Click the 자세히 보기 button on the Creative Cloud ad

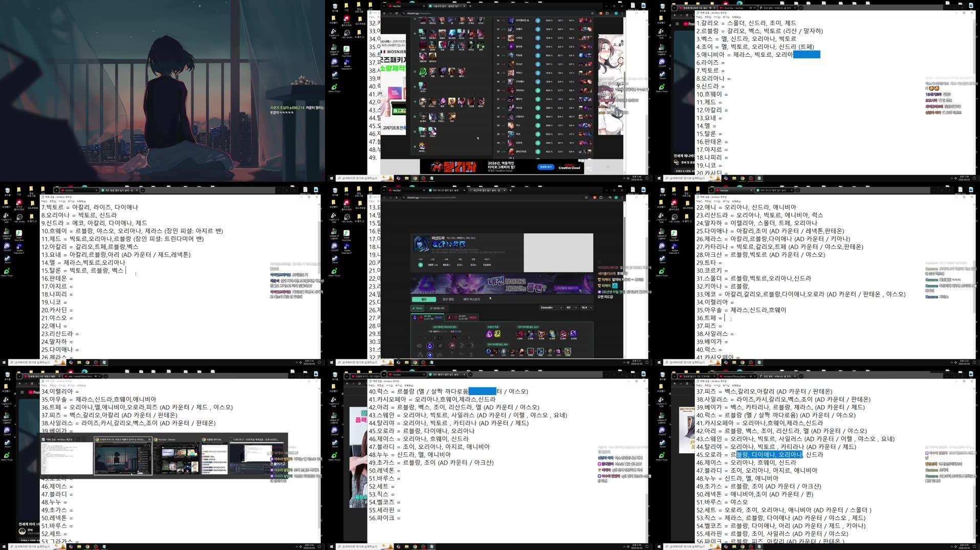[546, 167]
